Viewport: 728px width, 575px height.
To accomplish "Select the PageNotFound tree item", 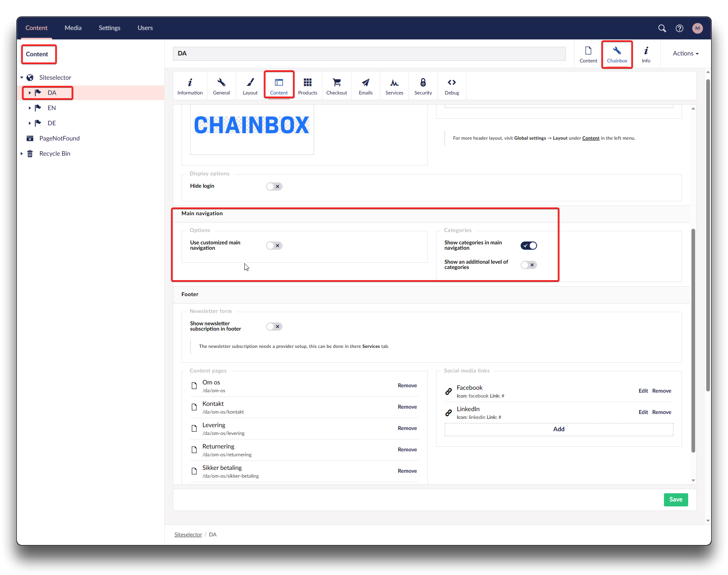I will (x=60, y=138).
